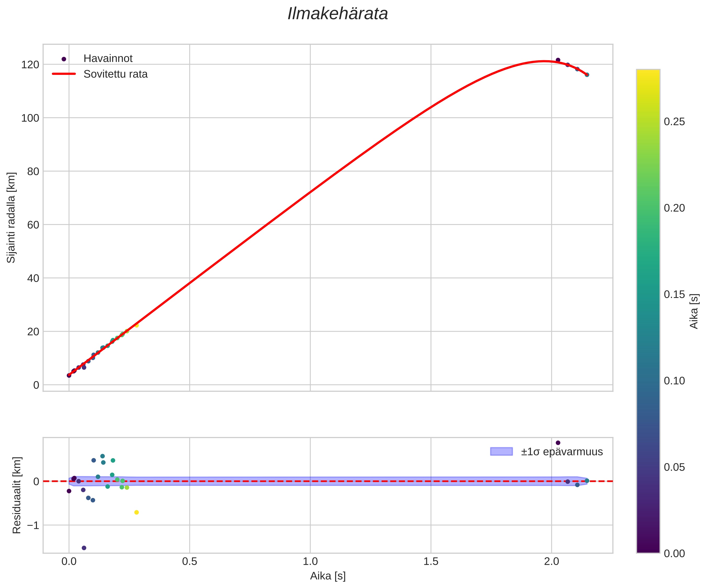Click the ±1σ epävarmuus legend patch
Screen dimensions: 706x588
click(501, 452)
